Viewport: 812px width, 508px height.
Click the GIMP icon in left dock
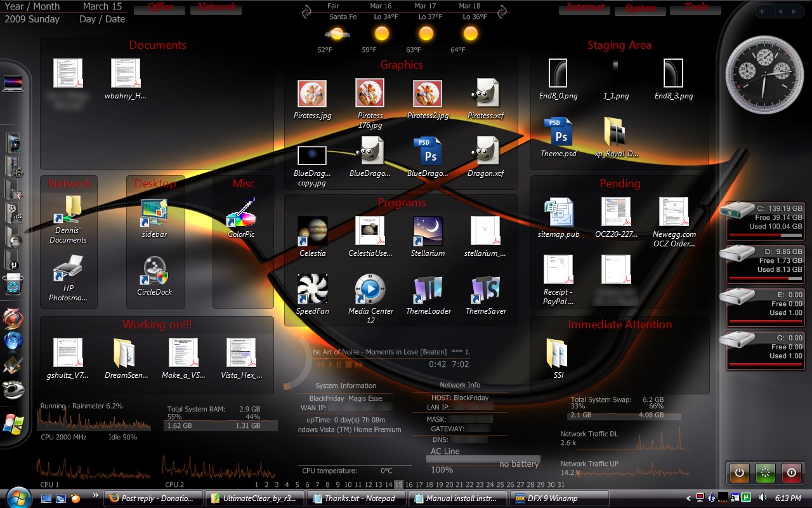coord(13,389)
